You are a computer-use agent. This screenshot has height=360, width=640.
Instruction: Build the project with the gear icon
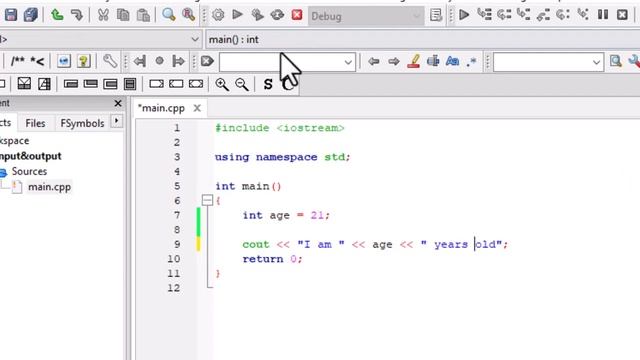[218, 15]
